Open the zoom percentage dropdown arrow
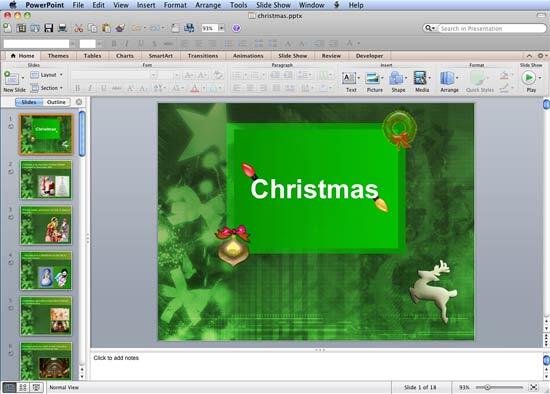The image size is (550, 394). click(x=221, y=28)
